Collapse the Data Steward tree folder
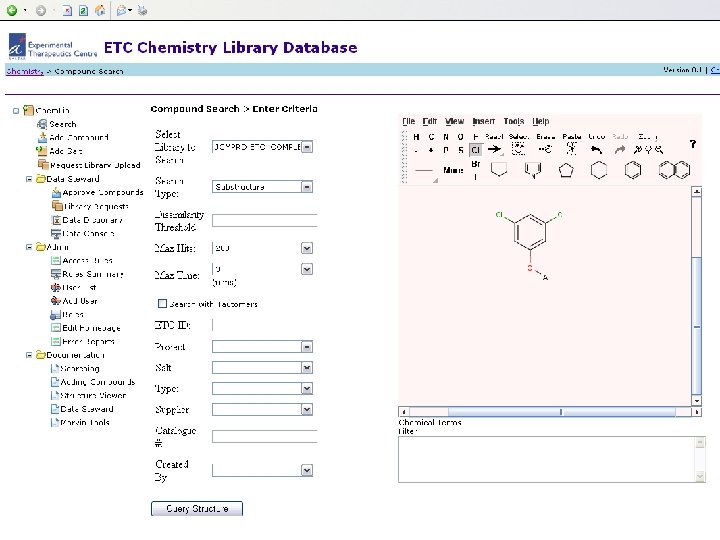 coord(29,179)
